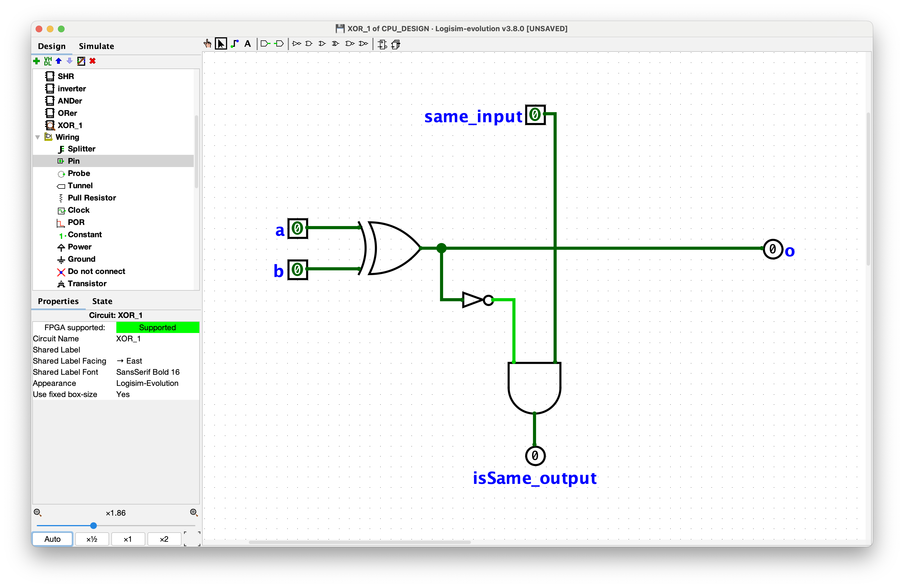Select the Wiring tool in toolbar
The height and width of the screenshot is (588, 904).
[235, 44]
